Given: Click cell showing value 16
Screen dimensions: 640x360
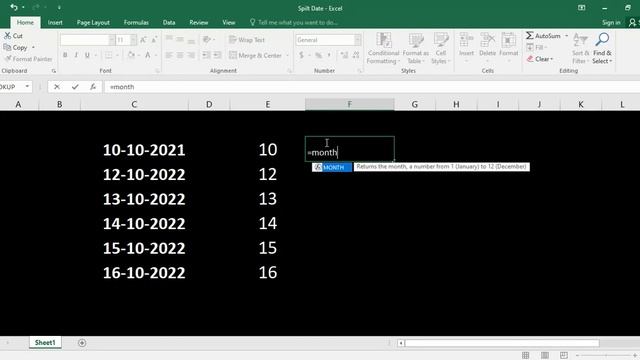Looking at the screenshot, I should coord(268,272).
